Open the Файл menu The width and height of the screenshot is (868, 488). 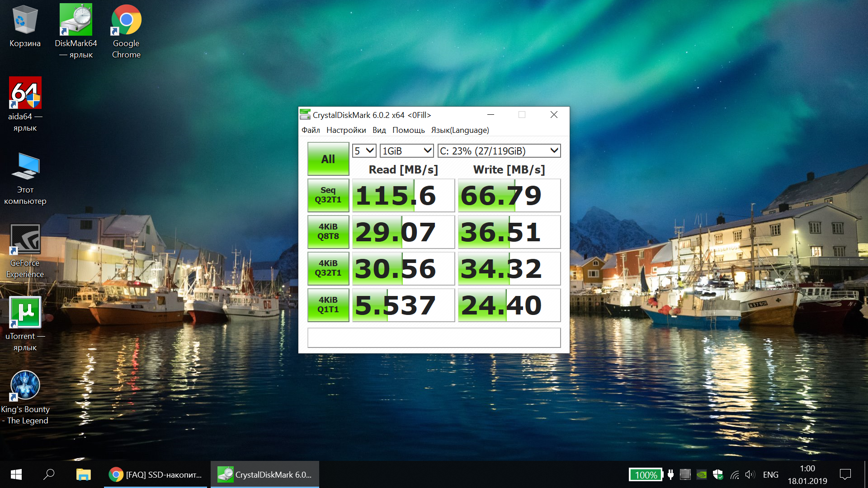[x=311, y=130]
